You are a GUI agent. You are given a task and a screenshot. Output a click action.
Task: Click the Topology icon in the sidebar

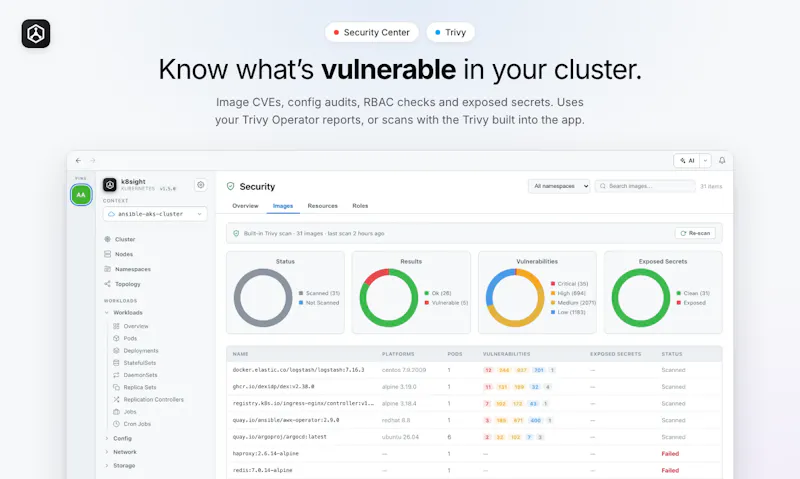point(107,284)
